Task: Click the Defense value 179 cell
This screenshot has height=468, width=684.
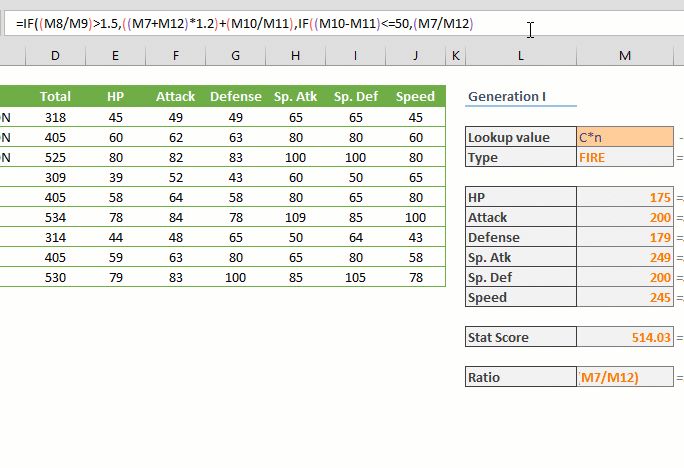Action: pyautogui.click(x=625, y=237)
